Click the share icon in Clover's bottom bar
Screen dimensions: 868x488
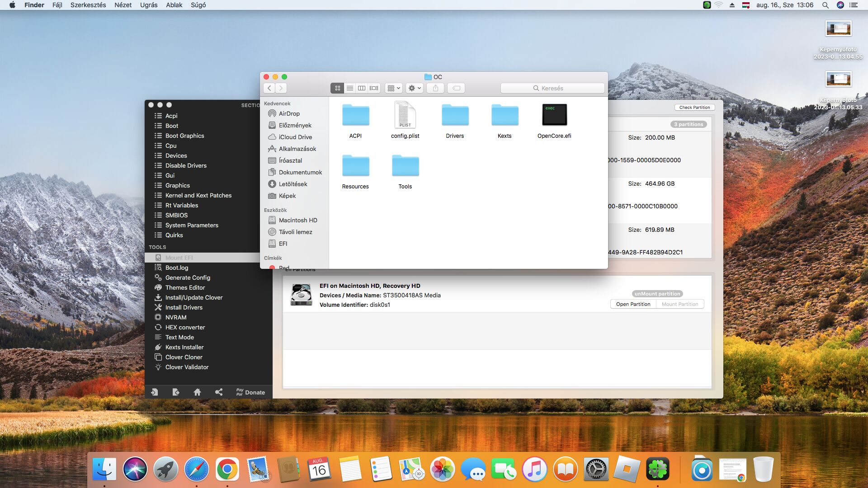(x=219, y=392)
